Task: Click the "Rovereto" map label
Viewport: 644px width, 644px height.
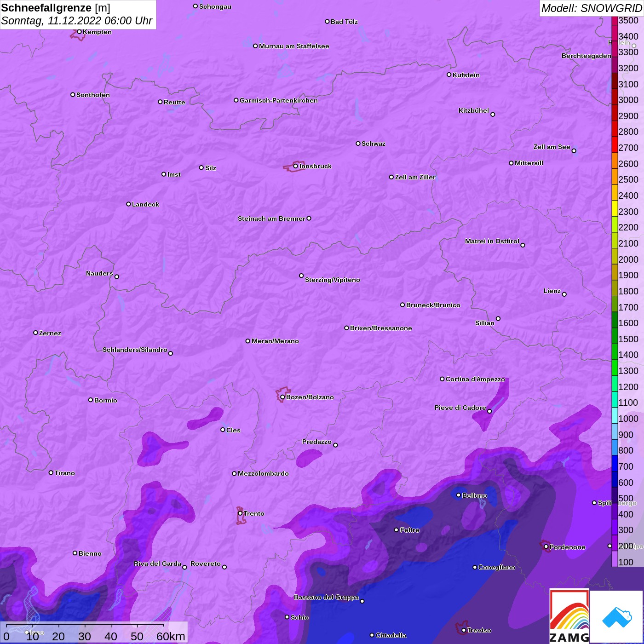Action: tap(206, 563)
